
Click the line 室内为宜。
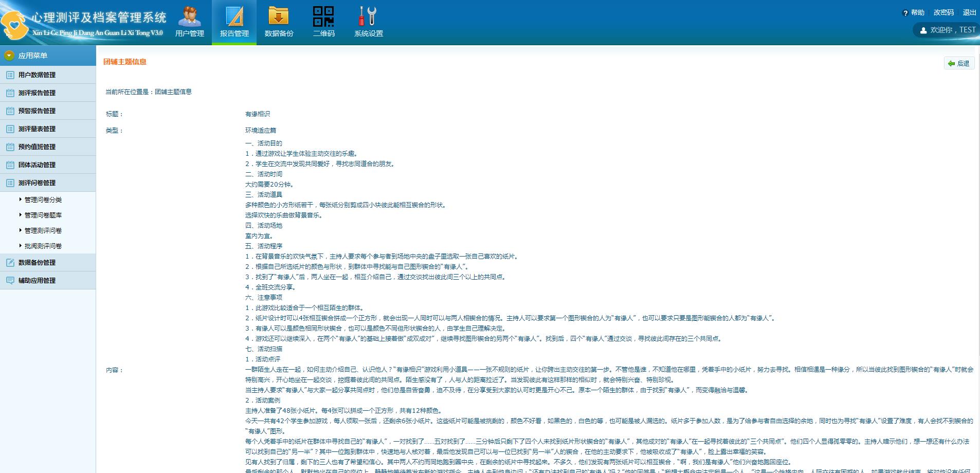click(x=259, y=236)
